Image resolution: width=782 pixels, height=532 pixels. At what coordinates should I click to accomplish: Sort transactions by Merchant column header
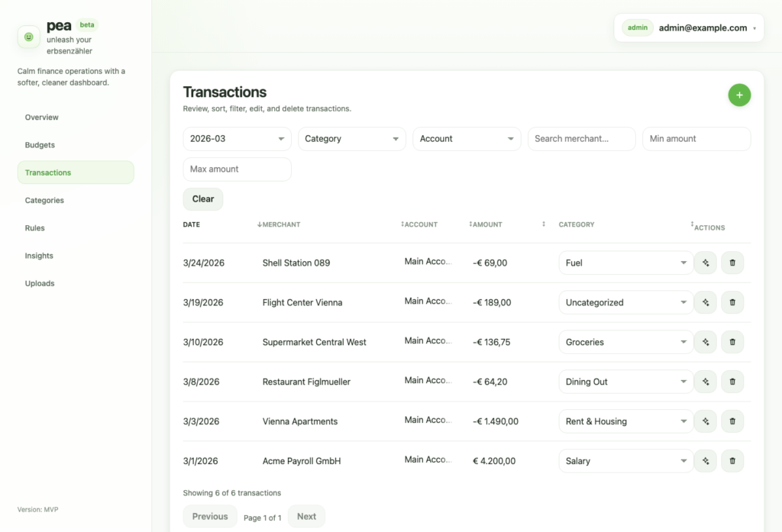point(281,225)
